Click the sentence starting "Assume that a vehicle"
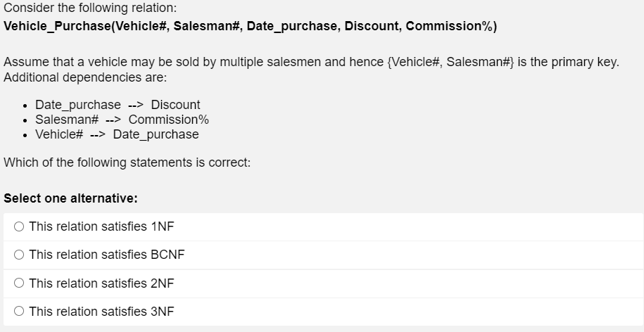 (311, 62)
